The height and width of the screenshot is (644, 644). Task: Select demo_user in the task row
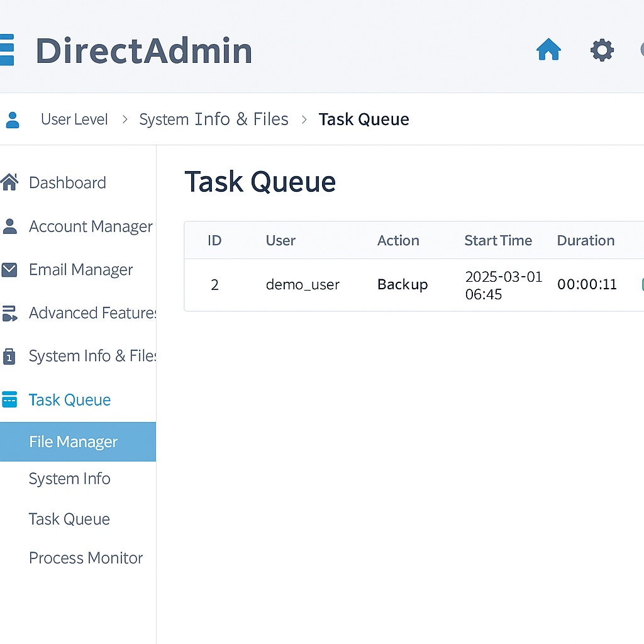(303, 285)
